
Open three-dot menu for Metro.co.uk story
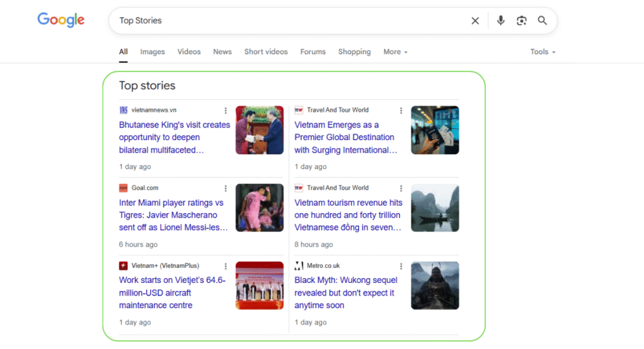tap(401, 266)
